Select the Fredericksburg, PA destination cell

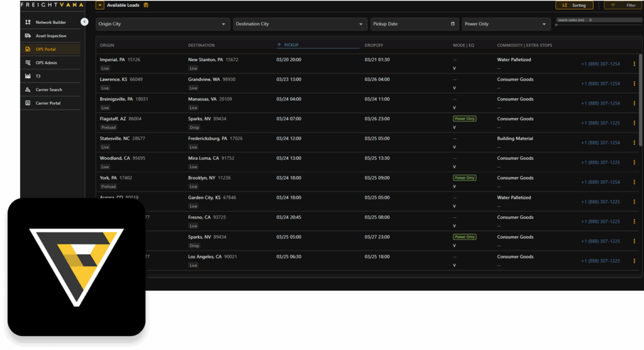[x=215, y=138]
